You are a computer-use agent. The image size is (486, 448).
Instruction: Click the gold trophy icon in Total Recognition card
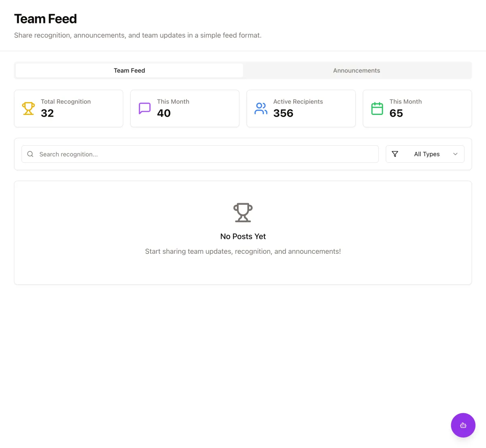pos(28,108)
